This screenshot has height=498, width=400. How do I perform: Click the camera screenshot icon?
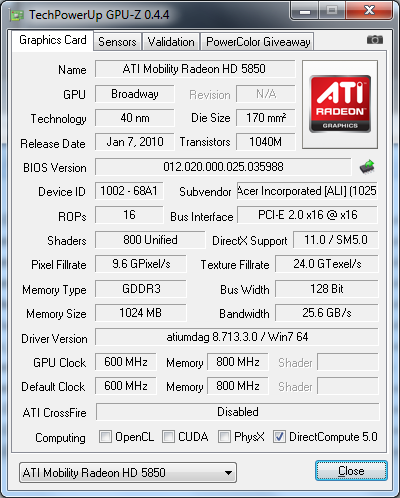coord(375,40)
